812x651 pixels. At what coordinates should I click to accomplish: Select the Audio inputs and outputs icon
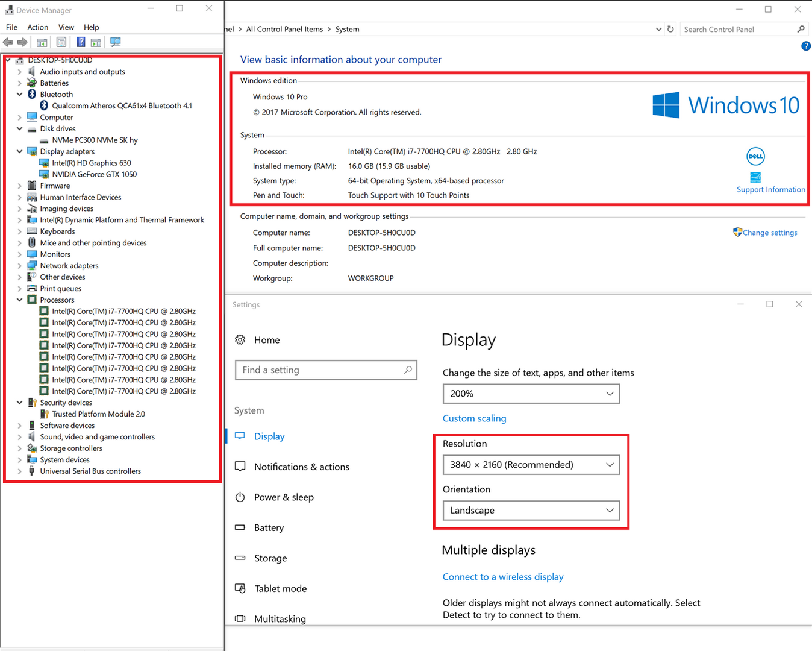click(32, 72)
